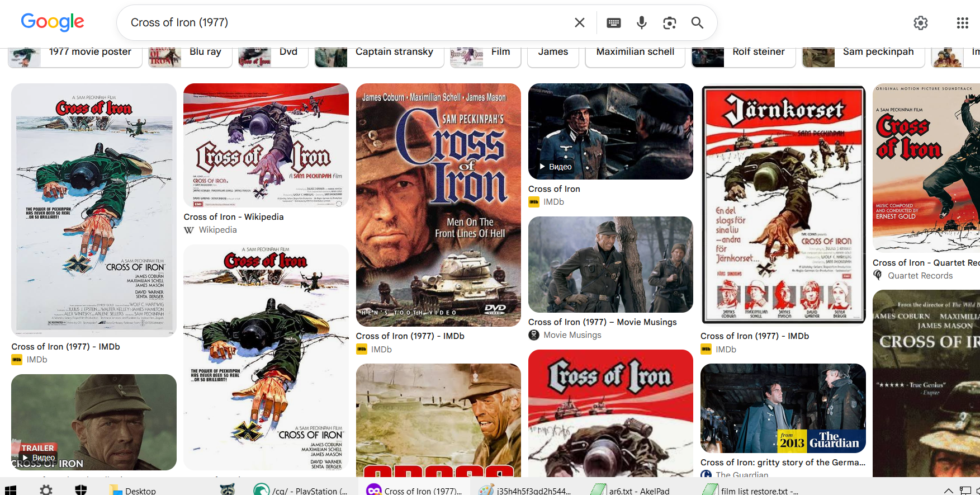Image resolution: width=980 pixels, height=495 pixels.
Task: Open the original soundtrack cover image
Action: (926, 168)
